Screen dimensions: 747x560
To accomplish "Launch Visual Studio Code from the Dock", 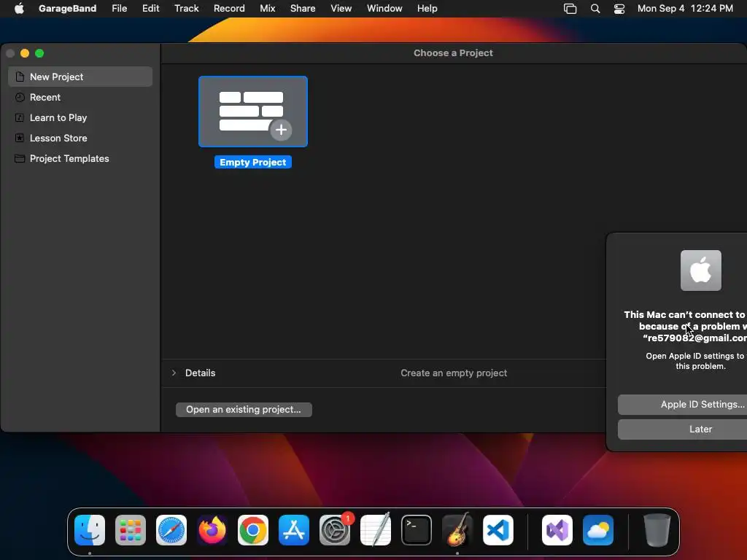I will pos(498,530).
